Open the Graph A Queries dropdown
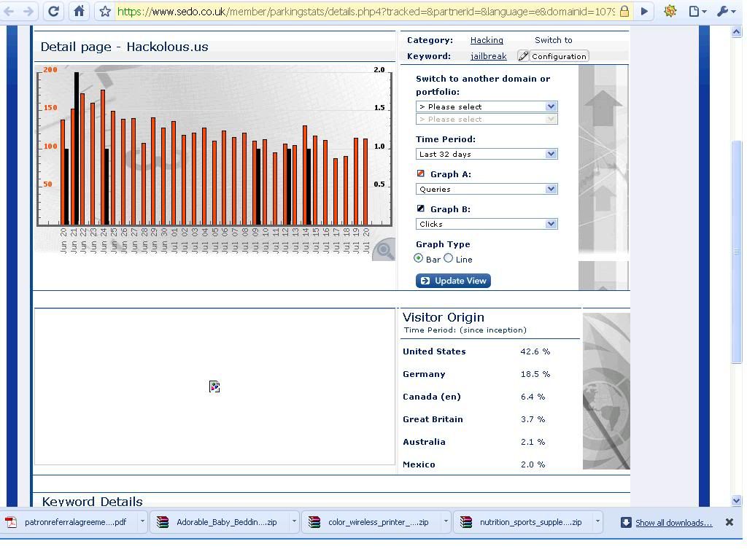 pos(487,189)
